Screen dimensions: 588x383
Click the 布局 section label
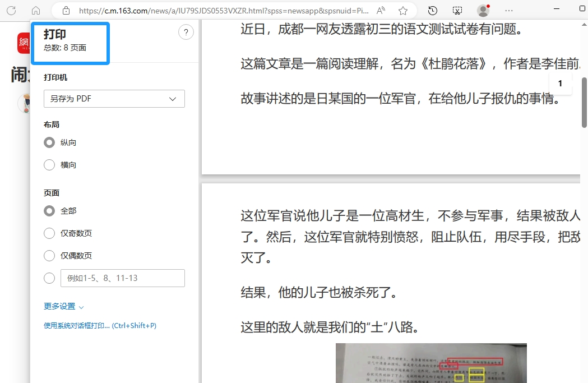[52, 124]
